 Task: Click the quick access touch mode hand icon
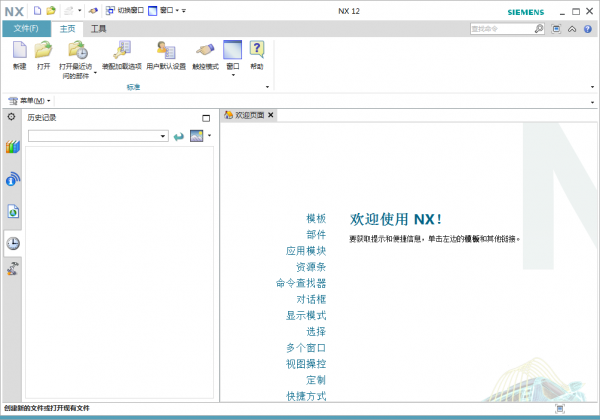(x=93, y=11)
